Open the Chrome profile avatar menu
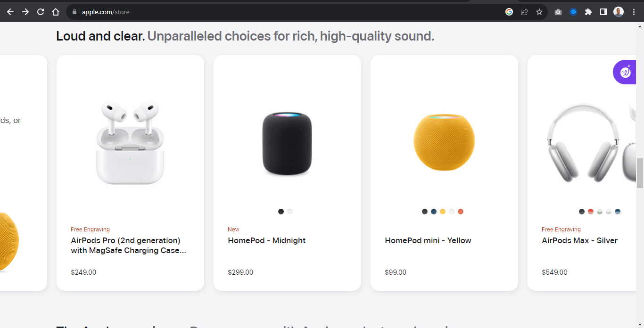644x328 pixels. tap(619, 12)
